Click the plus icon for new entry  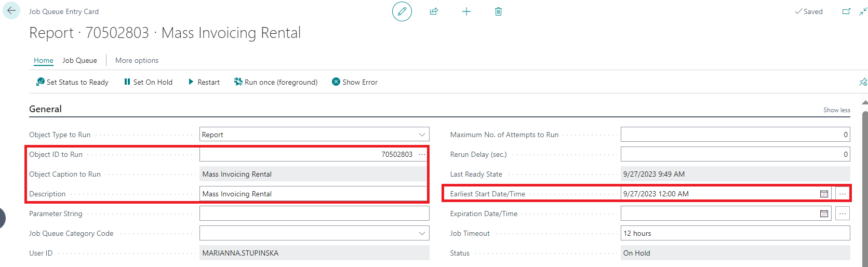(x=466, y=11)
